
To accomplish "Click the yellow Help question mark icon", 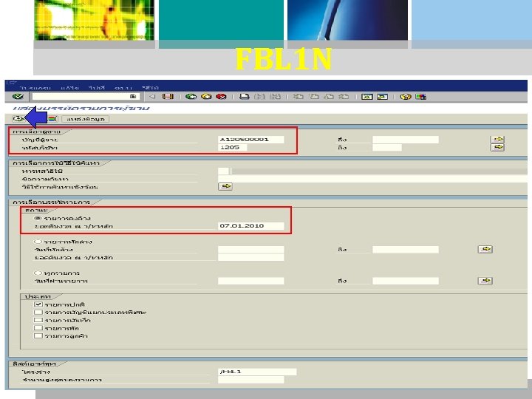I will point(406,97).
